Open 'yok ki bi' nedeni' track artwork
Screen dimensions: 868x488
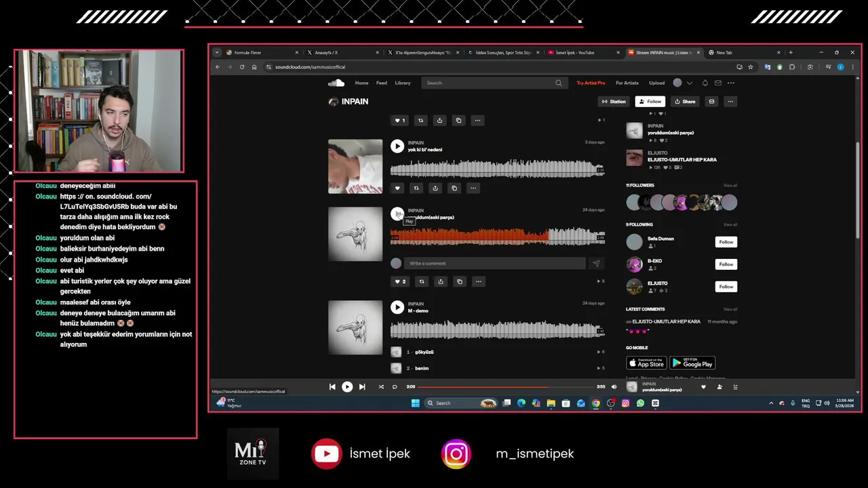[x=355, y=167]
